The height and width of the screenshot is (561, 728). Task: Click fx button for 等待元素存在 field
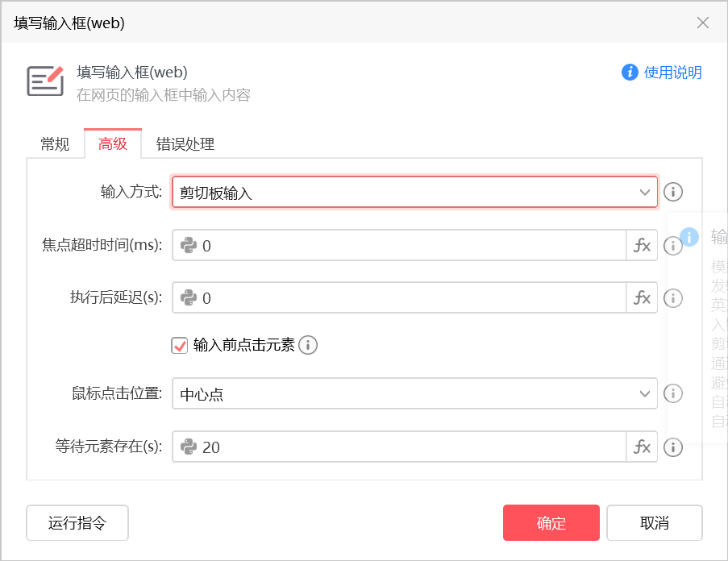tap(642, 447)
